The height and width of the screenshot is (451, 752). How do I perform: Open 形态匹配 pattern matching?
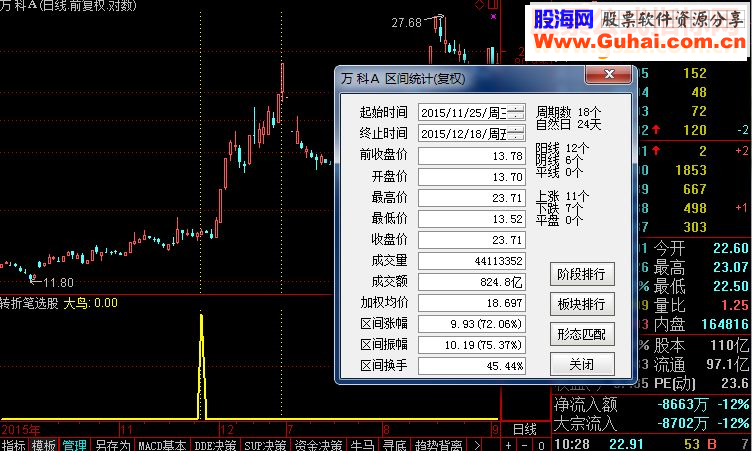point(582,334)
